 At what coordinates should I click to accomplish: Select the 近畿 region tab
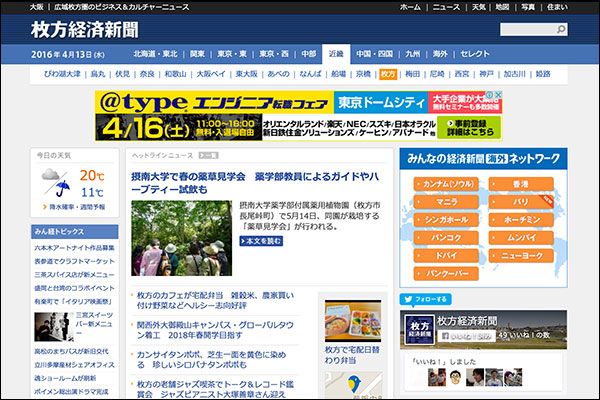click(335, 53)
